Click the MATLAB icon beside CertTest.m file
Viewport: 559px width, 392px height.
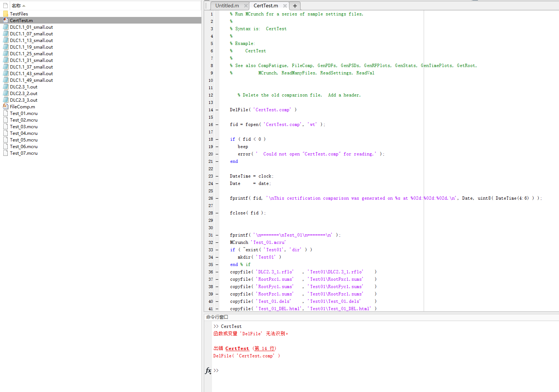point(5,20)
